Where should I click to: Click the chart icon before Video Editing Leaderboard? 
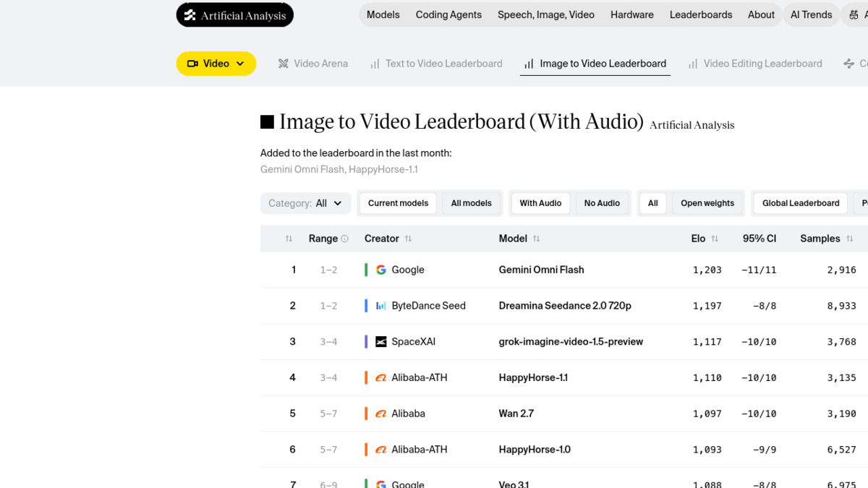[x=693, y=64]
